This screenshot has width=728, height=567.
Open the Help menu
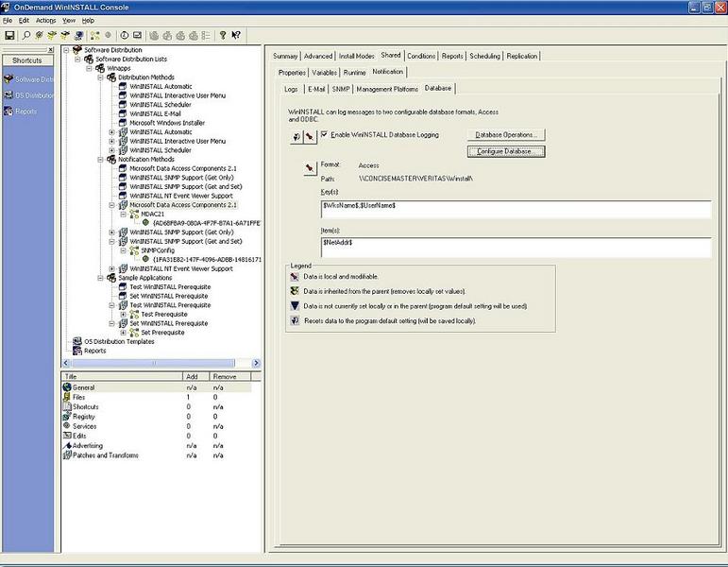click(x=88, y=21)
